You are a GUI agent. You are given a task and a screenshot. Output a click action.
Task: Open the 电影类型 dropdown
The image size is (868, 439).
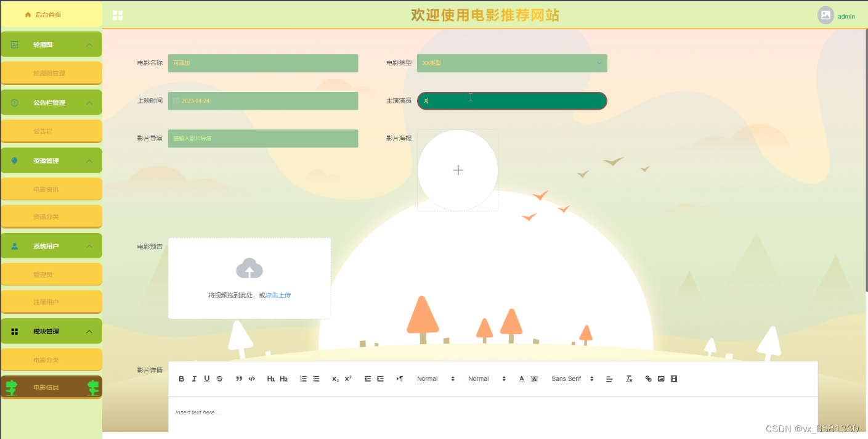(x=512, y=63)
